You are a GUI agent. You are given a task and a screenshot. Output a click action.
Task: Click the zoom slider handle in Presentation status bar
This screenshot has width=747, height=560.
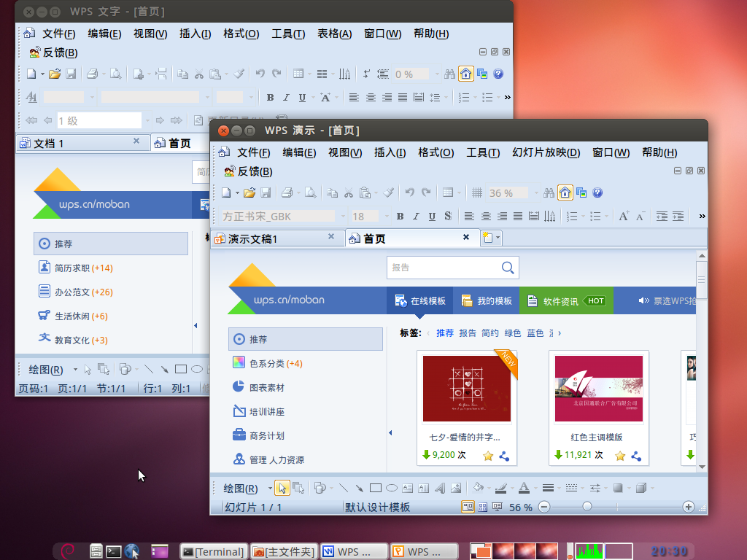(587, 507)
